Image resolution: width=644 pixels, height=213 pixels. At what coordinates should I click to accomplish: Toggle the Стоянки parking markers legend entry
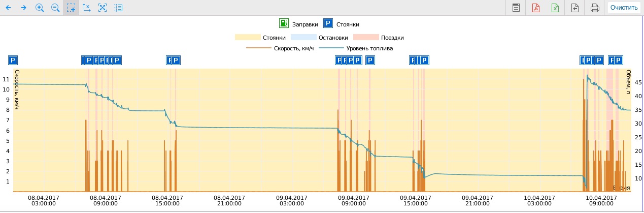click(x=342, y=24)
